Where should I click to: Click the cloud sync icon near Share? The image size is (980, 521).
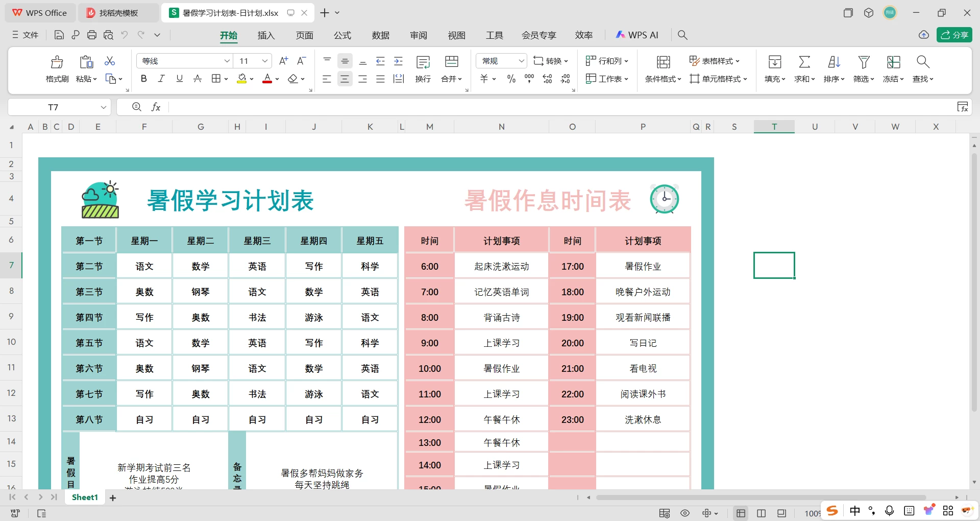(x=924, y=35)
